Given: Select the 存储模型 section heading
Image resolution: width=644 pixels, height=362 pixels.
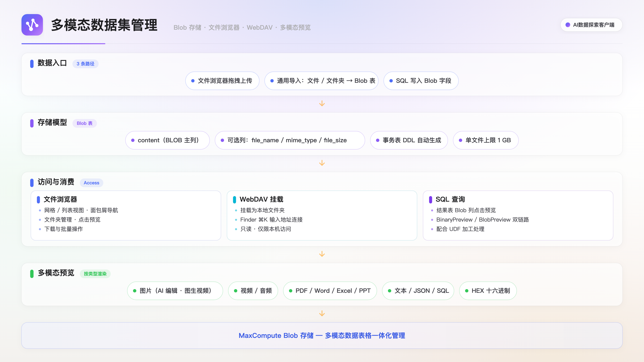Looking at the screenshot, I should tap(52, 122).
